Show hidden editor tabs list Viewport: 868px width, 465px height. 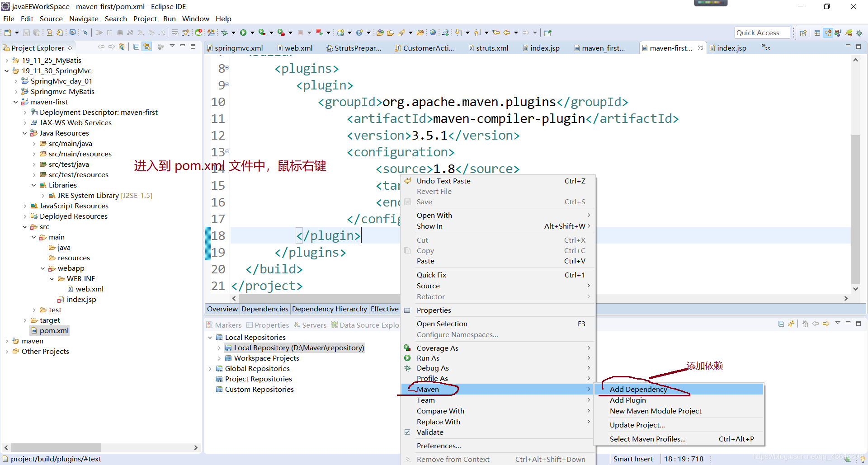pos(766,47)
